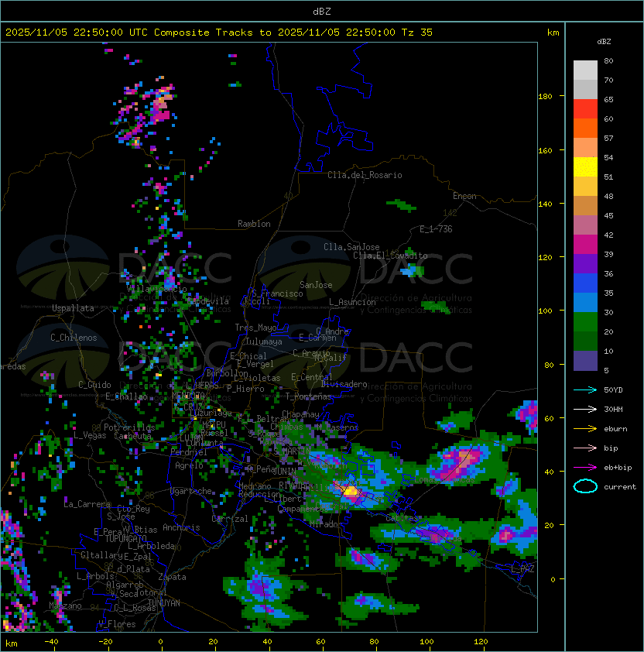Select the orange 57-60 dBZ color band

585,129
